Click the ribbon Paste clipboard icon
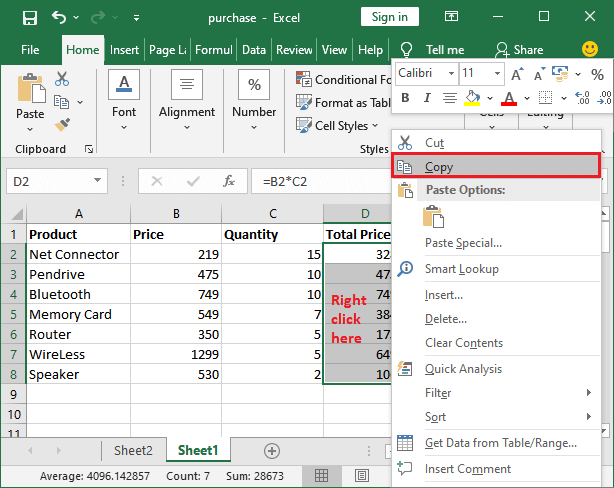614x488 pixels. click(x=31, y=89)
